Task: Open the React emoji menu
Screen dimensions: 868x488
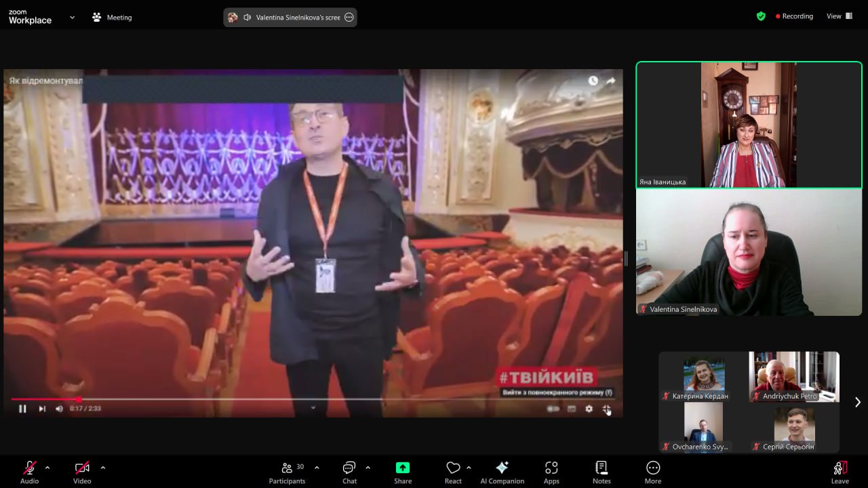Action: 453,472
